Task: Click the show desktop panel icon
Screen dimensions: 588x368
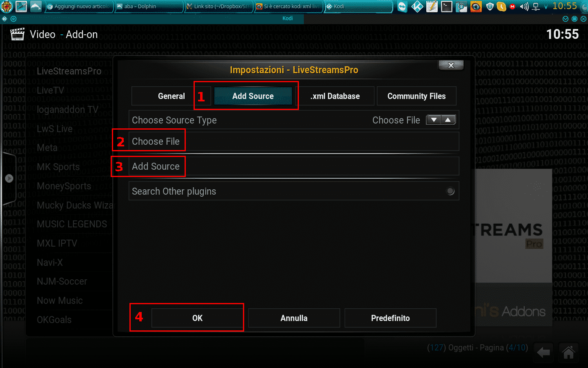Action: (x=21, y=7)
